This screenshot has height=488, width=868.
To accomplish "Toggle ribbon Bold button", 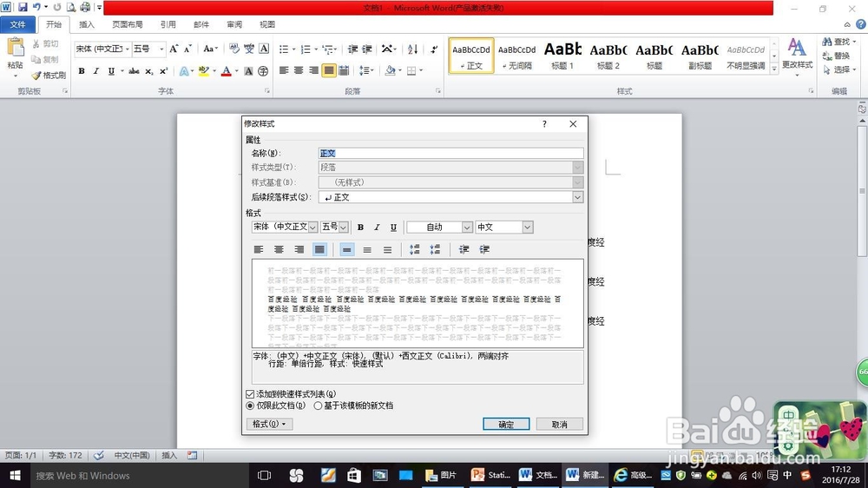I will [82, 71].
